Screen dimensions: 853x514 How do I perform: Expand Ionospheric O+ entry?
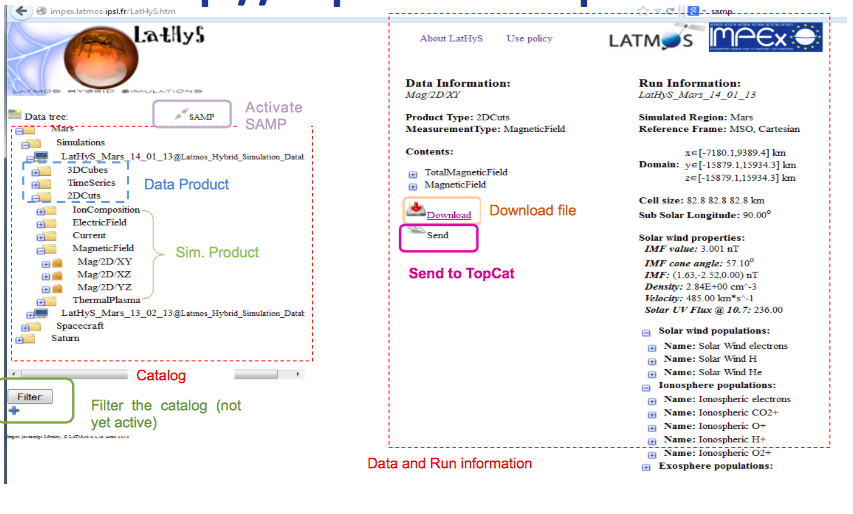[x=652, y=428]
